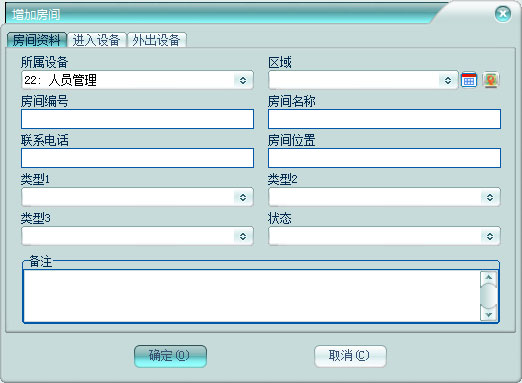Click the 备注 scrollbar thumb
Screen dimensions: 522x383
click(489, 296)
